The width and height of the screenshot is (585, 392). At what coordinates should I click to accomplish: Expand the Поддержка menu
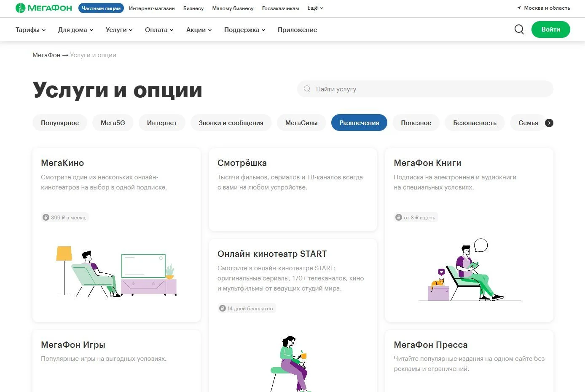pos(245,30)
